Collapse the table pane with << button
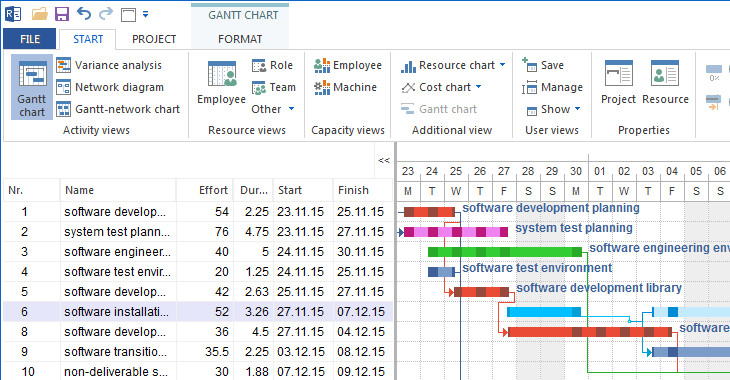This screenshot has width=730, height=380. click(x=384, y=160)
